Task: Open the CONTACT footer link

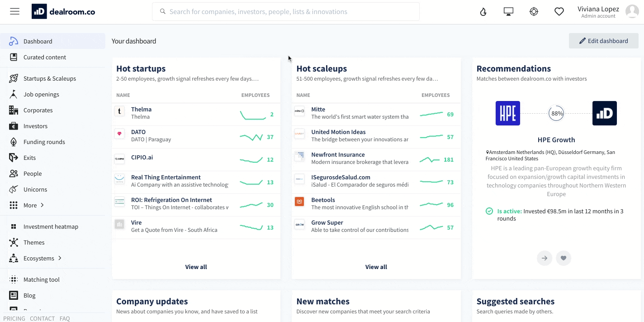Action: (x=42, y=318)
